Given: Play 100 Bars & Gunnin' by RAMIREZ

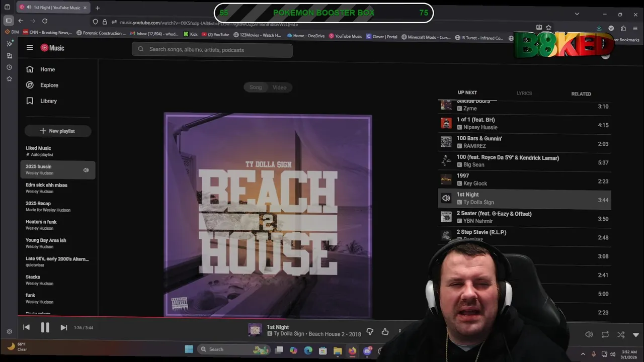Looking at the screenshot, I should tap(524, 142).
